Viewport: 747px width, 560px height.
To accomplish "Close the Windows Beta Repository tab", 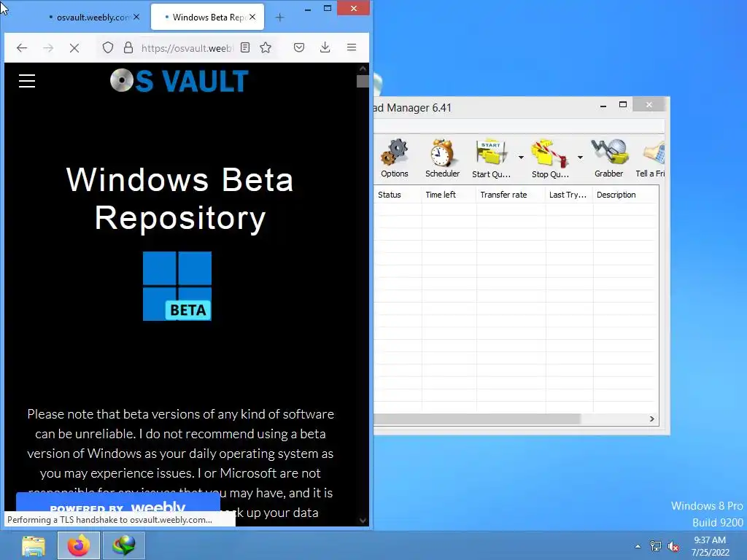I will 252,17.
